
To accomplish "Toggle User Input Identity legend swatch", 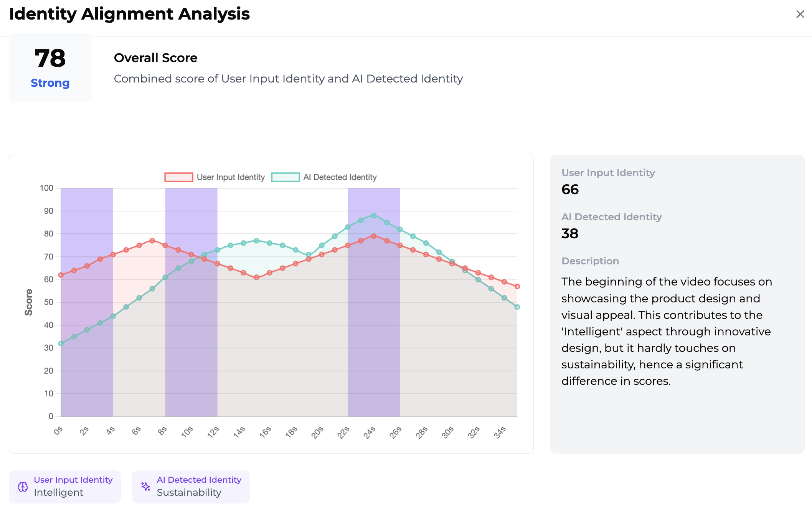I will (178, 177).
